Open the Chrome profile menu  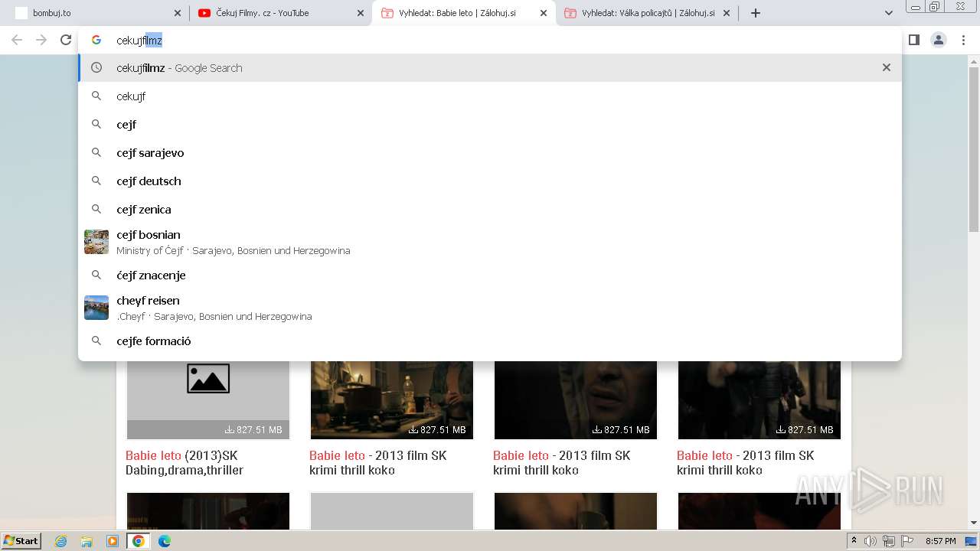(939, 40)
